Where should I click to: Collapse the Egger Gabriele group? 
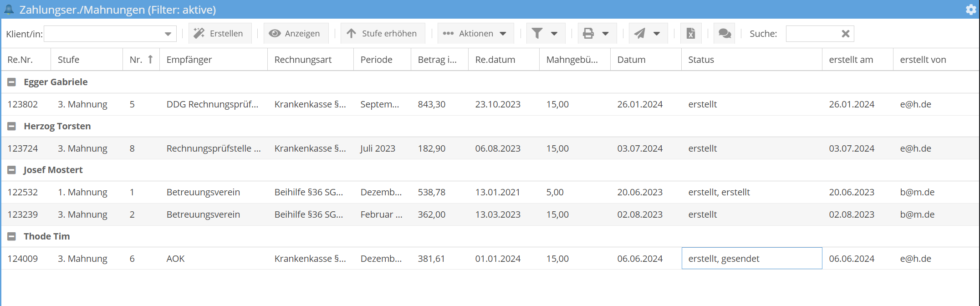12,82
